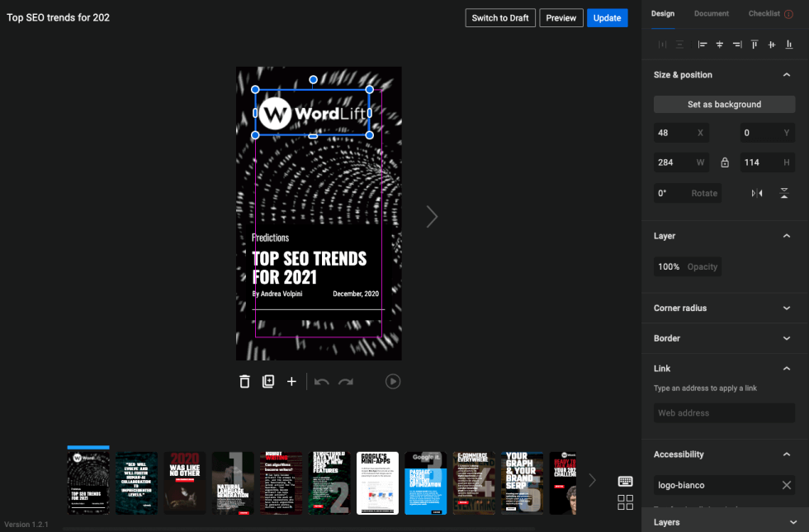Advance the page carousel to the right
The width and height of the screenshot is (809, 532).
point(593,480)
